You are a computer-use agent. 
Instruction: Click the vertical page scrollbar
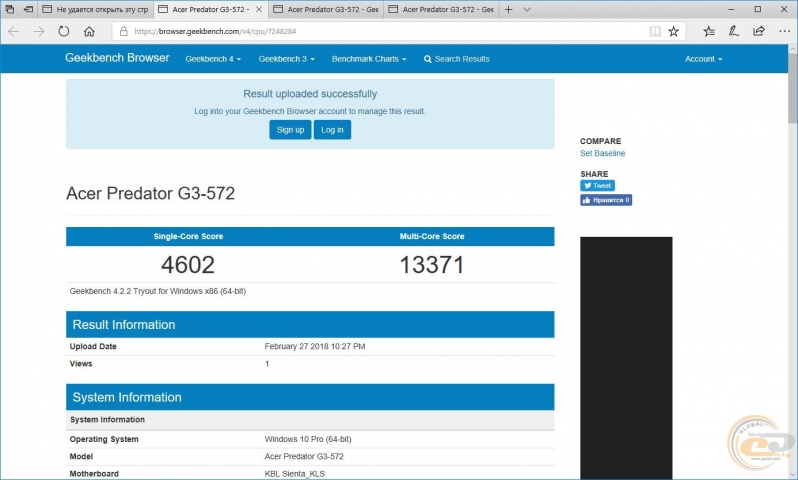792,88
